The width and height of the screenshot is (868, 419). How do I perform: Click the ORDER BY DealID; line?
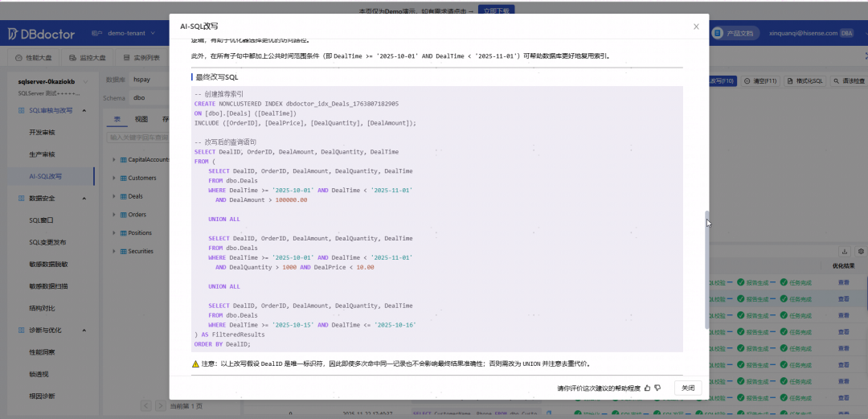[x=223, y=344]
